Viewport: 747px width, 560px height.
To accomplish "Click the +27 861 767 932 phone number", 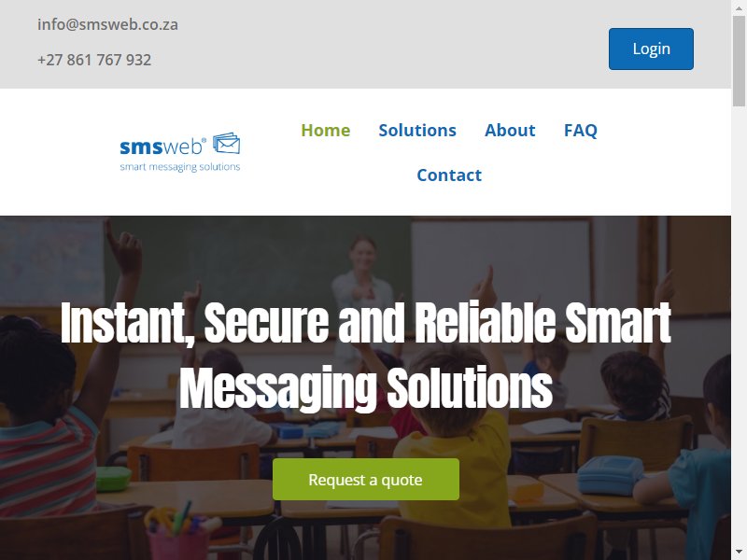I will pos(94,60).
